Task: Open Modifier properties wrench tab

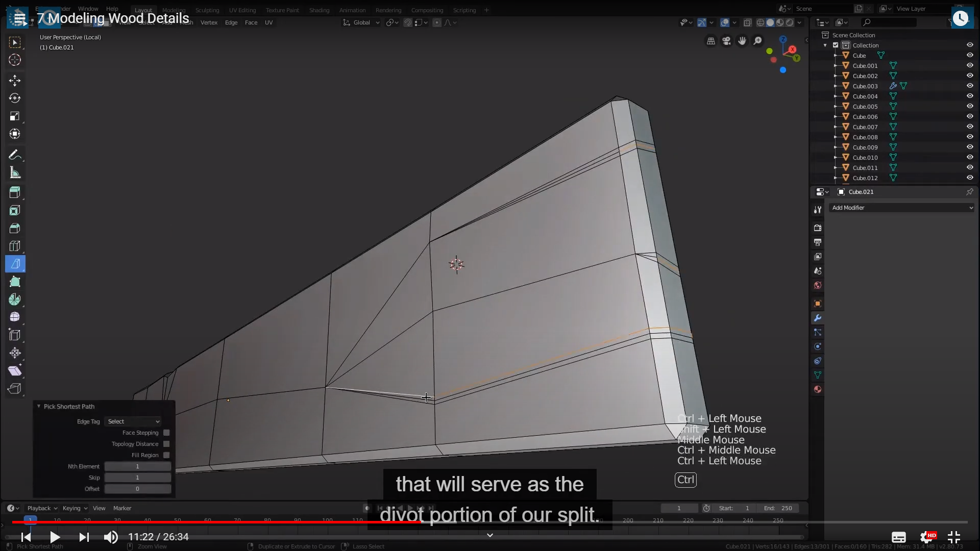Action: click(x=818, y=318)
